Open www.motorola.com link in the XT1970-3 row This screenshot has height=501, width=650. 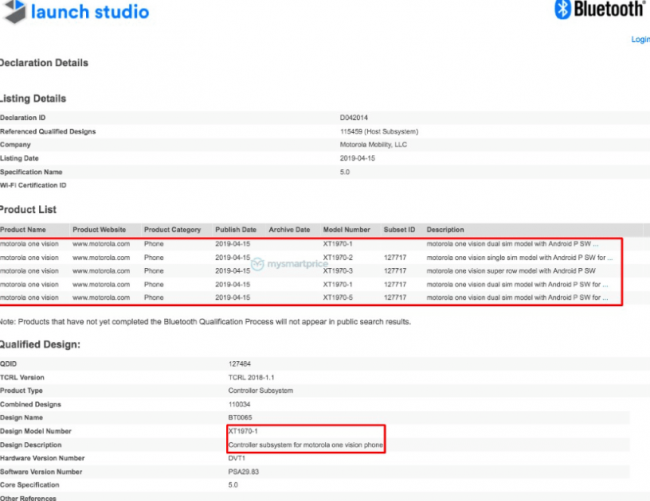(x=101, y=271)
